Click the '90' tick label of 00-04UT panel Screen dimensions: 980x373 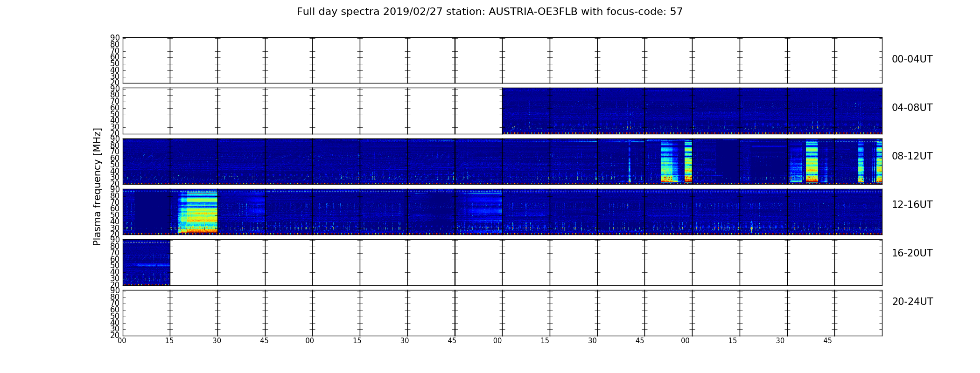pyautogui.click(x=115, y=38)
